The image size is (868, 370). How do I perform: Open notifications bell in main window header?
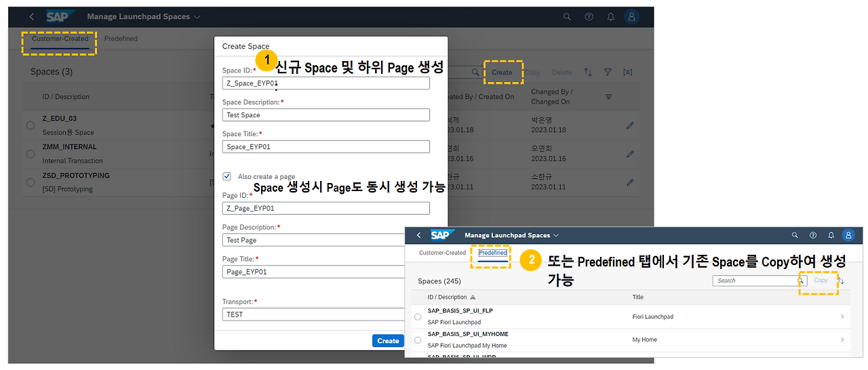click(x=610, y=17)
